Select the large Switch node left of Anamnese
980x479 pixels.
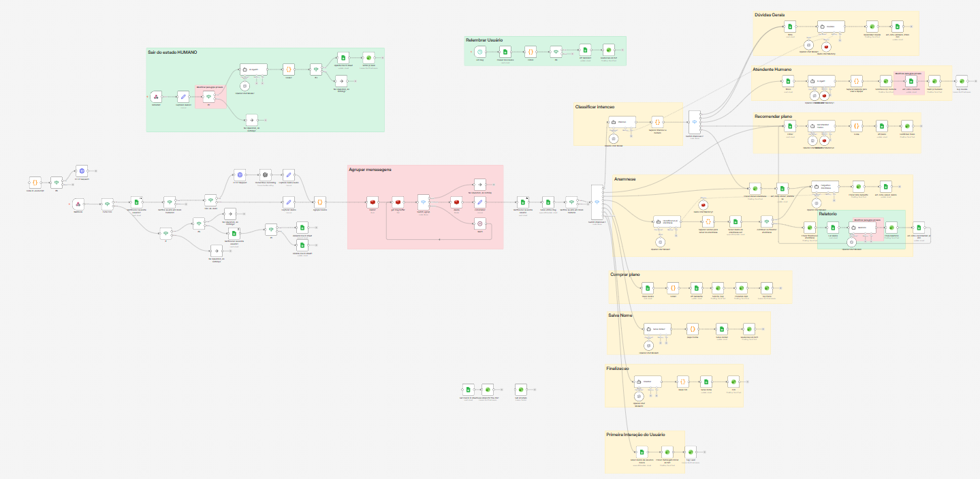[597, 202]
